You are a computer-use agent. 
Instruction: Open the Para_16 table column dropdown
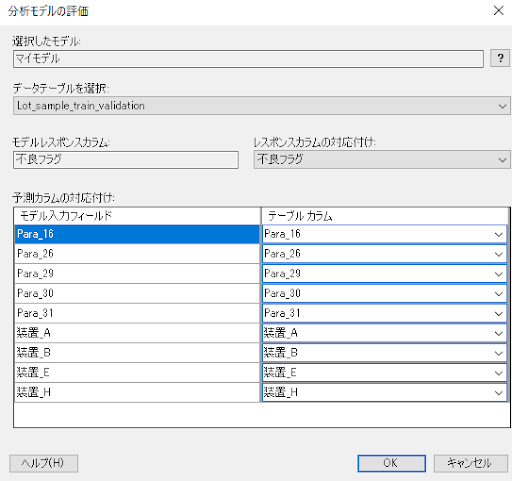click(385, 234)
